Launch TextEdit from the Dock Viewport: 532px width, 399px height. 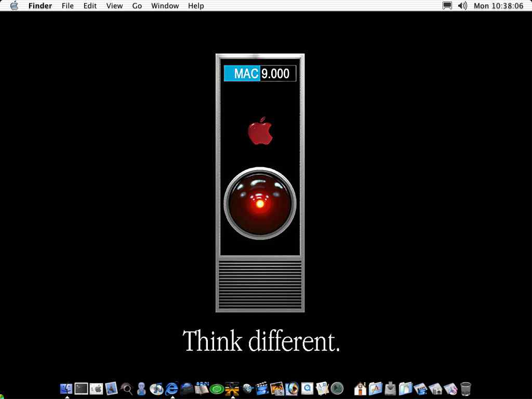click(322, 389)
